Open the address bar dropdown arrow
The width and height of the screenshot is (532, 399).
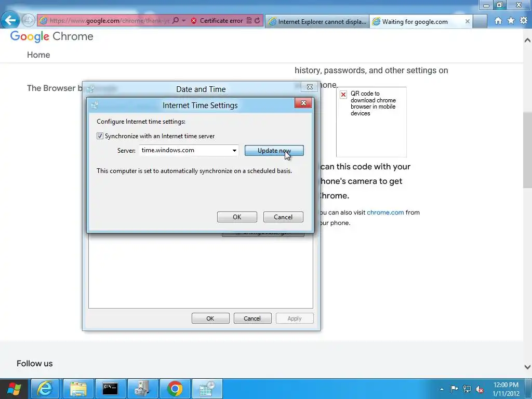point(183,20)
